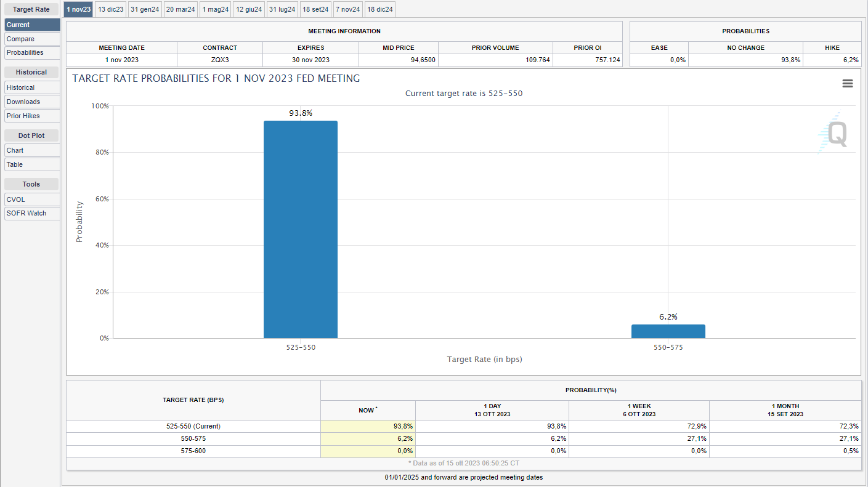This screenshot has height=487, width=868.
Task: Show the Dot Plot Chart
Action: click(32, 150)
